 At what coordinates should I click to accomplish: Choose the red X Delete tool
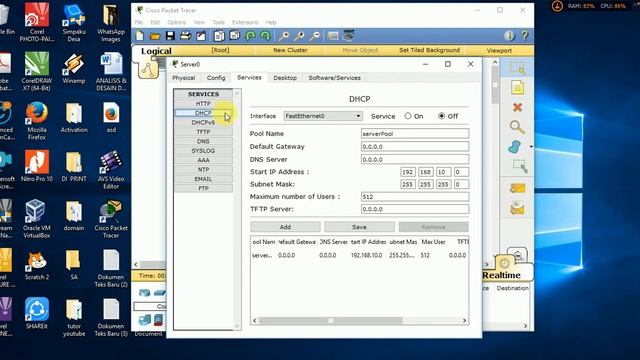point(517,107)
